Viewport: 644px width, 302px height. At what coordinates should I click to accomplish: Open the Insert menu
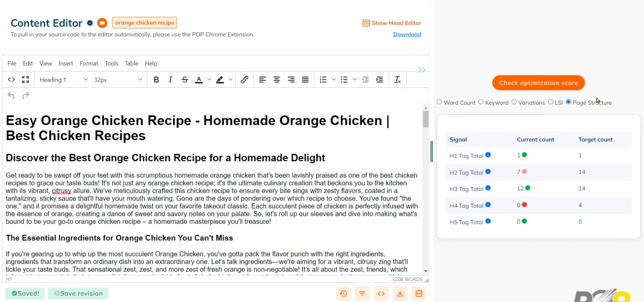click(x=66, y=63)
